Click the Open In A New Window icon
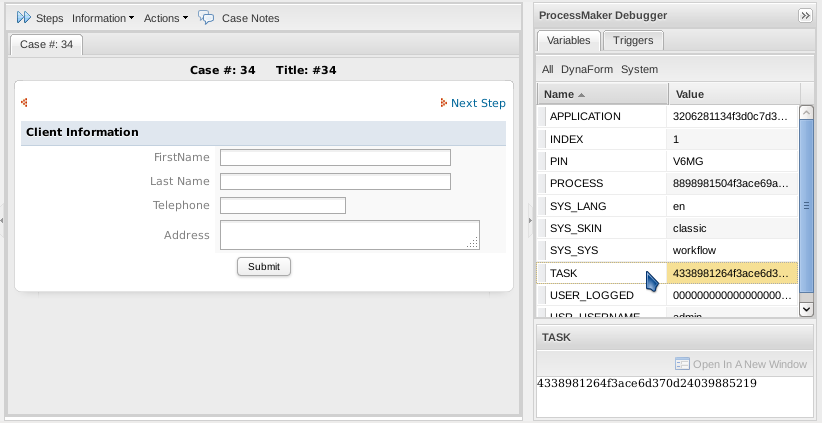The height and width of the screenshot is (423, 822). 682,364
